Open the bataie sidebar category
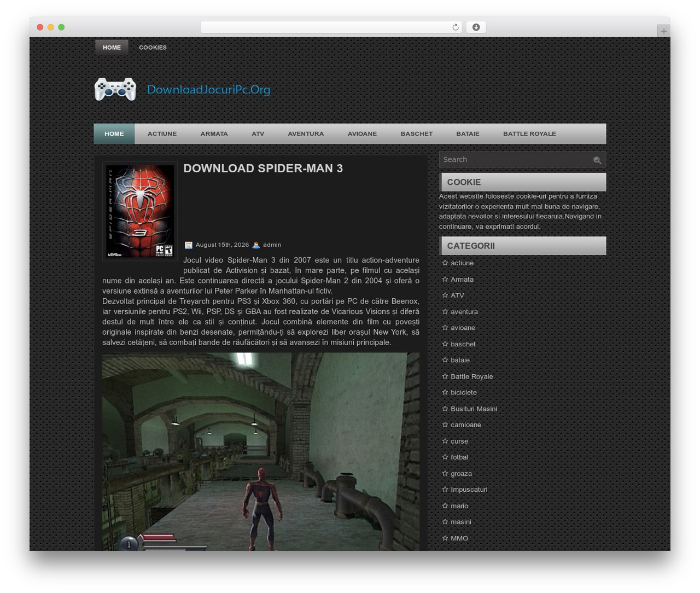This screenshot has width=700, height=593. (460, 360)
